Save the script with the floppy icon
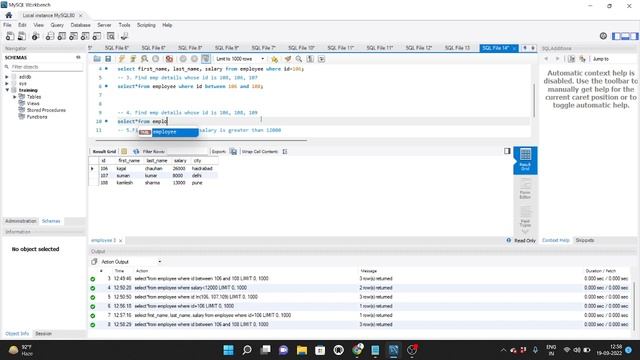Image resolution: width=640 pixels, height=360 pixels. (108, 59)
